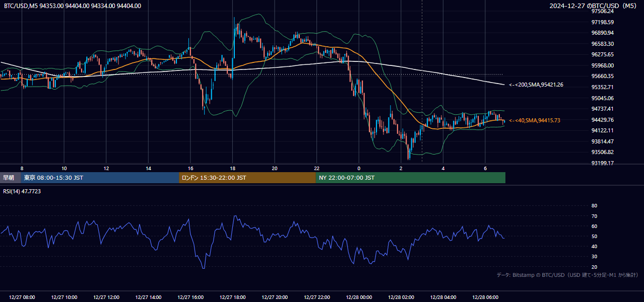Viewport: 644px width, 302px height.
Task: Click price axis label 97198.59
Action: tap(603, 22)
